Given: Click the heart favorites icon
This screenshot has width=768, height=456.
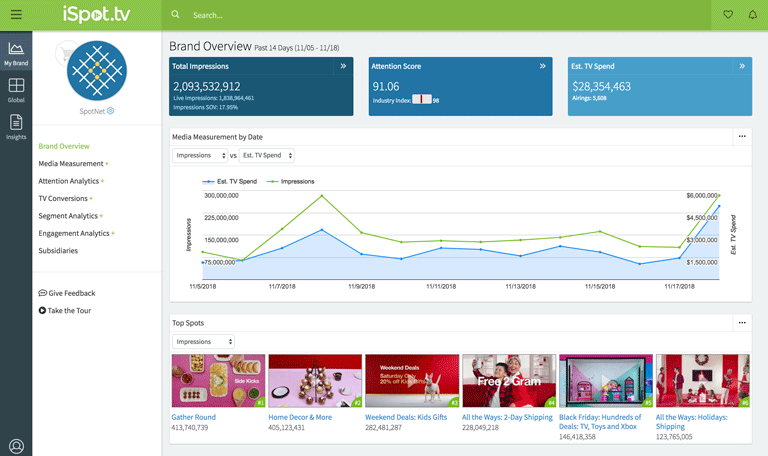Looking at the screenshot, I should pyautogui.click(x=727, y=15).
